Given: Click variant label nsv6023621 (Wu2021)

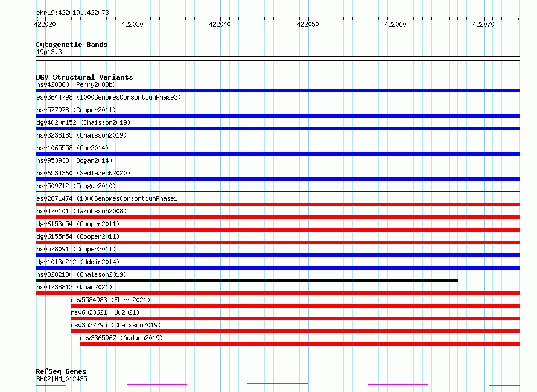Looking at the screenshot, I should pos(105,312).
